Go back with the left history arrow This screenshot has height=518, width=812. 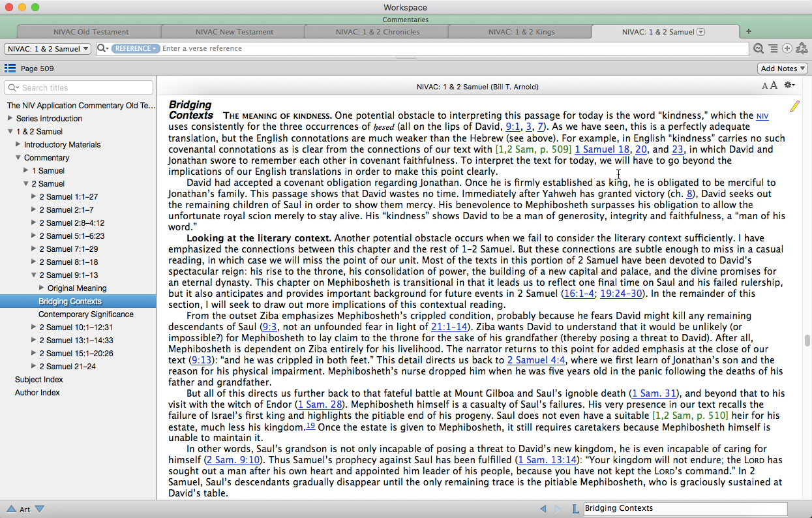click(x=543, y=509)
